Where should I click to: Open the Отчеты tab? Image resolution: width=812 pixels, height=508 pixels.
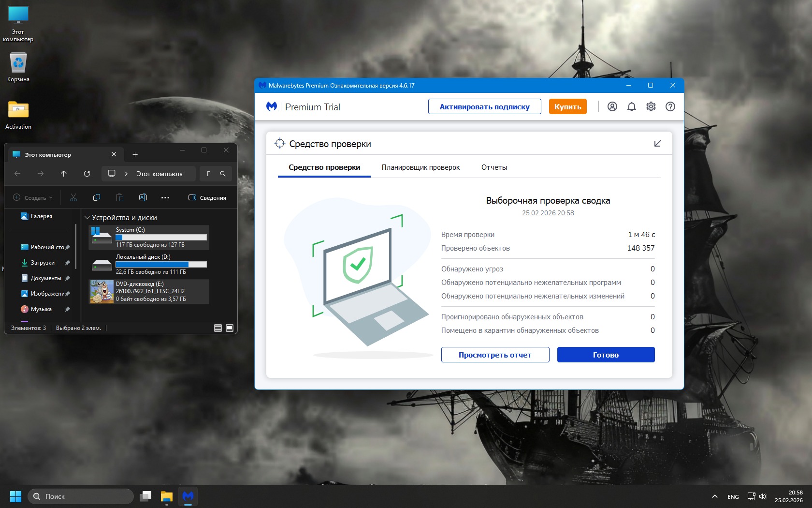pyautogui.click(x=494, y=167)
